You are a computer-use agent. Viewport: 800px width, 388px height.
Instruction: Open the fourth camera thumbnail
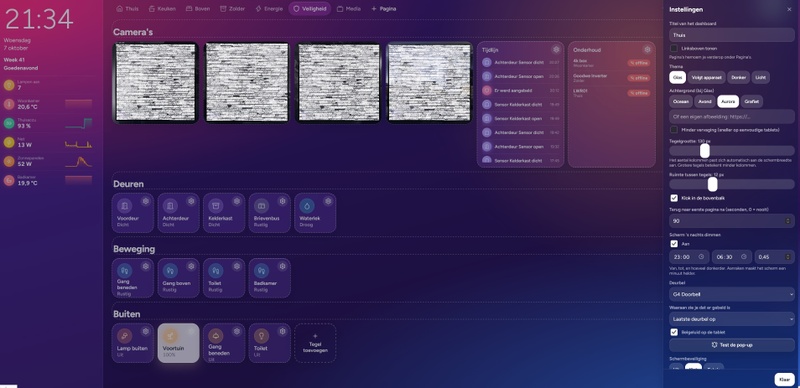[429, 82]
